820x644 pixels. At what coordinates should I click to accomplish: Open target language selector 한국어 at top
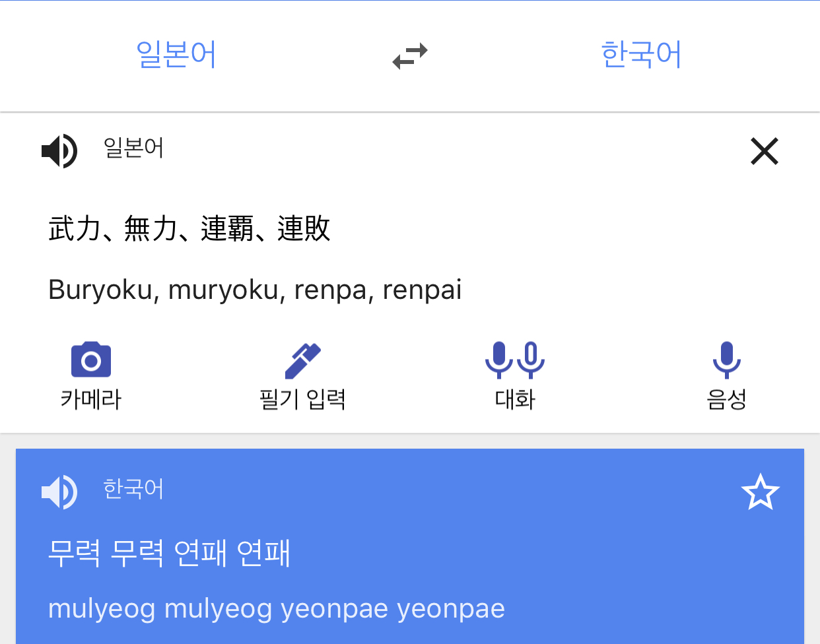tap(641, 55)
